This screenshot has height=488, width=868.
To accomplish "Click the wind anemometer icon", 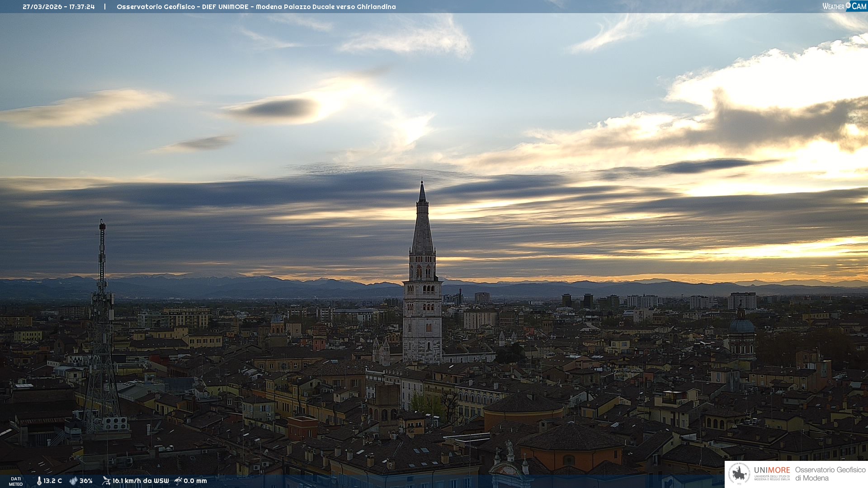I will point(106,481).
